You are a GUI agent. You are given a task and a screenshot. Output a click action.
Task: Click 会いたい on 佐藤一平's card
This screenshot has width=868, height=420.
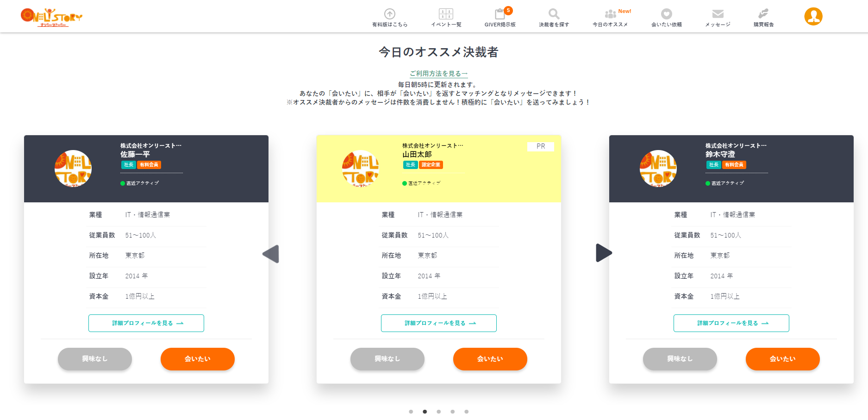click(197, 359)
